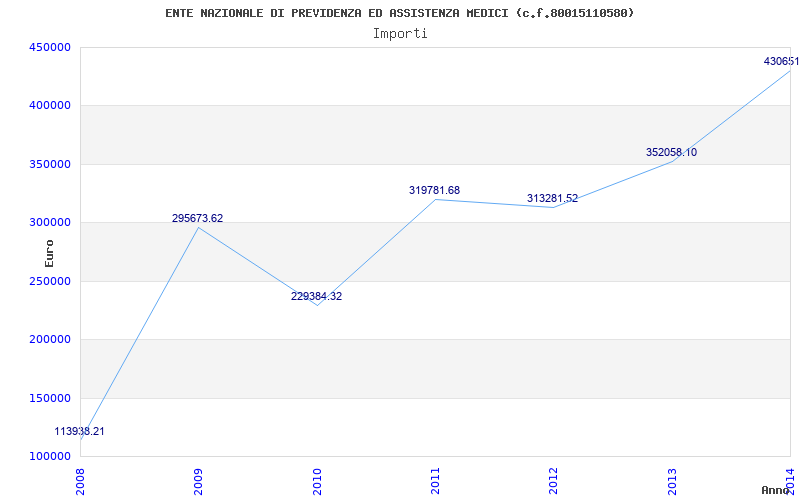Select the 2010 year axis label
The width and height of the screenshot is (800, 500).
click(x=317, y=481)
